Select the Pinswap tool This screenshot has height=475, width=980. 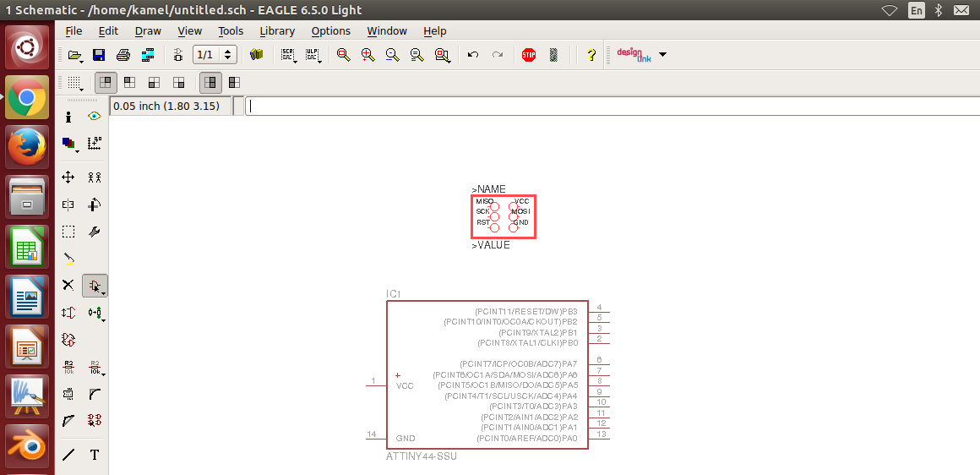pyautogui.click(x=68, y=313)
